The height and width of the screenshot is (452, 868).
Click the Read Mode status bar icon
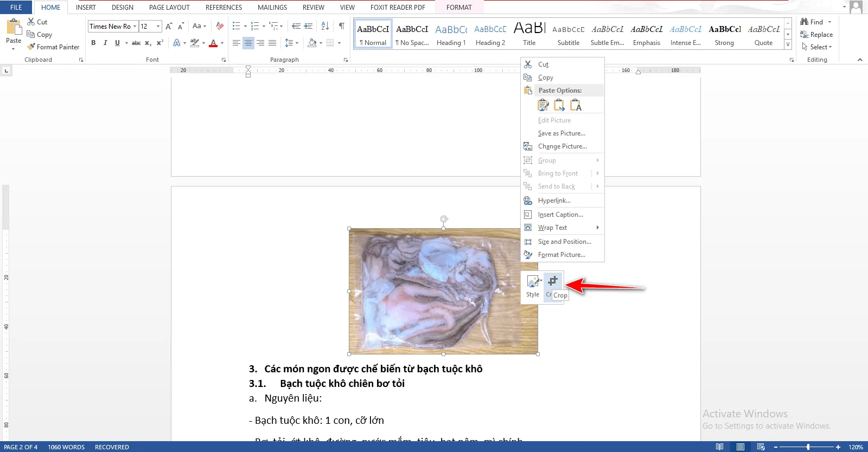719,447
